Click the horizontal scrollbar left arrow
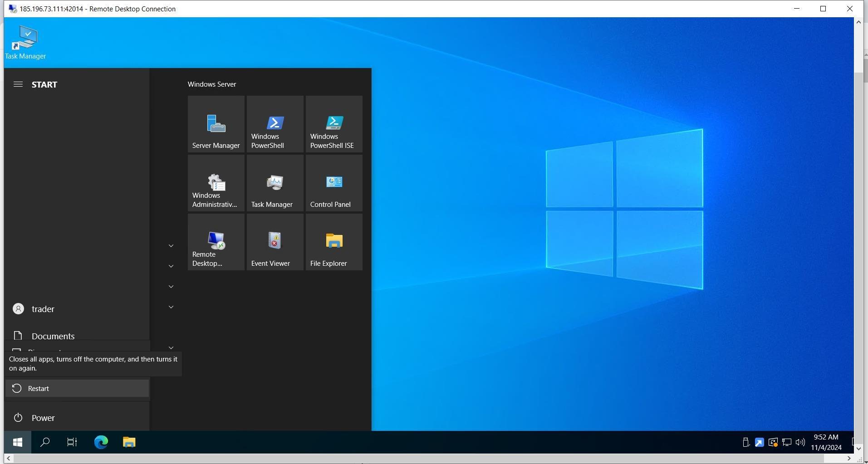Image resolution: width=868 pixels, height=464 pixels. click(9, 458)
